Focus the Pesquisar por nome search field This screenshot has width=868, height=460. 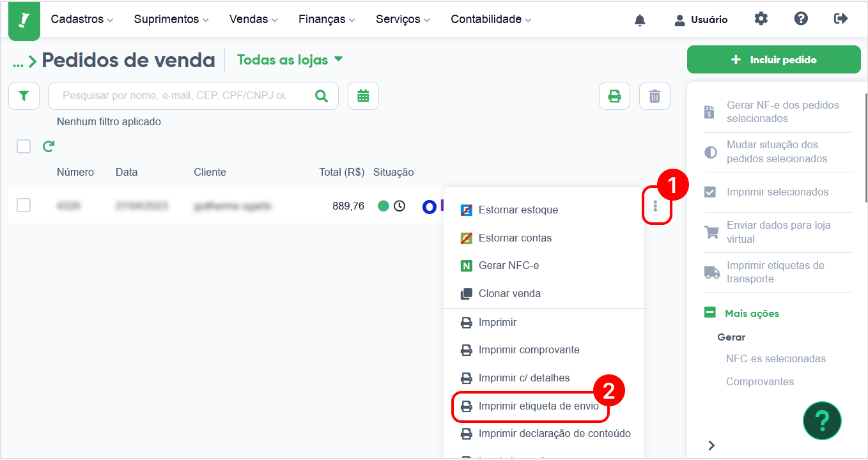[x=174, y=96]
